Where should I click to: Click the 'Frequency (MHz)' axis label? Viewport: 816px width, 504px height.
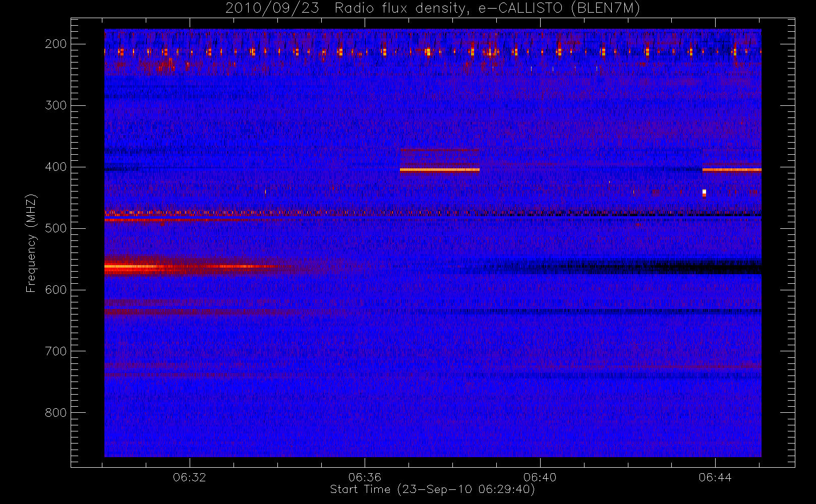click(x=31, y=243)
